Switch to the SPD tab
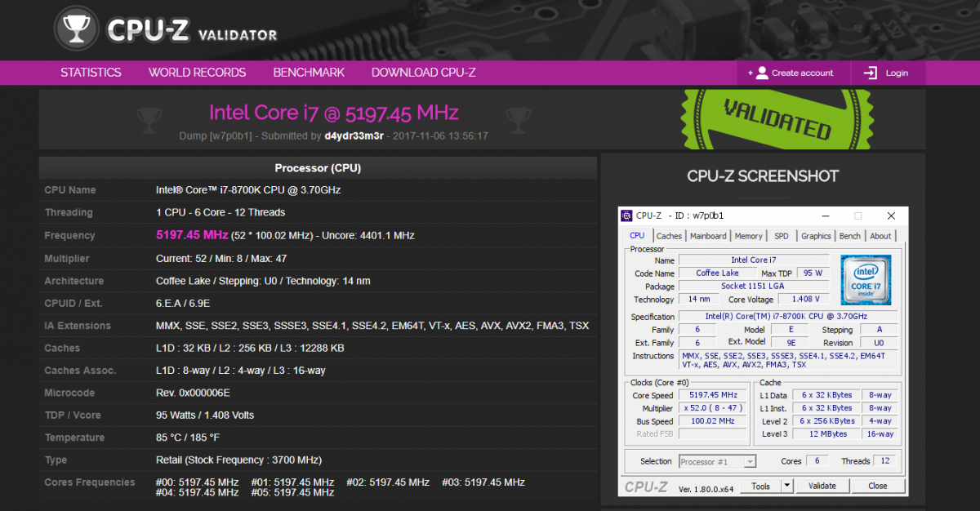The height and width of the screenshot is (511, 980). point(782,236)
